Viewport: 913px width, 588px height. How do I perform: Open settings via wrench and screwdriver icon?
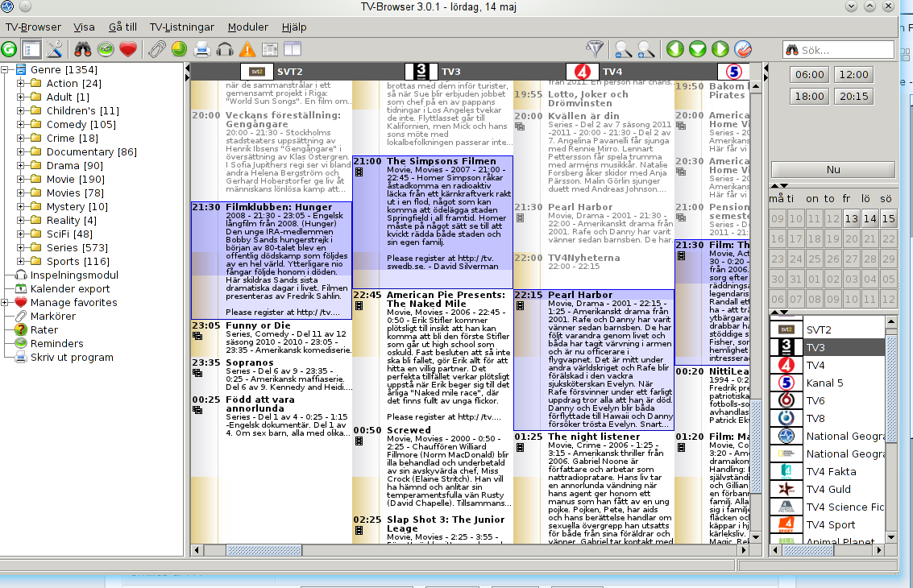click(55, 49)
